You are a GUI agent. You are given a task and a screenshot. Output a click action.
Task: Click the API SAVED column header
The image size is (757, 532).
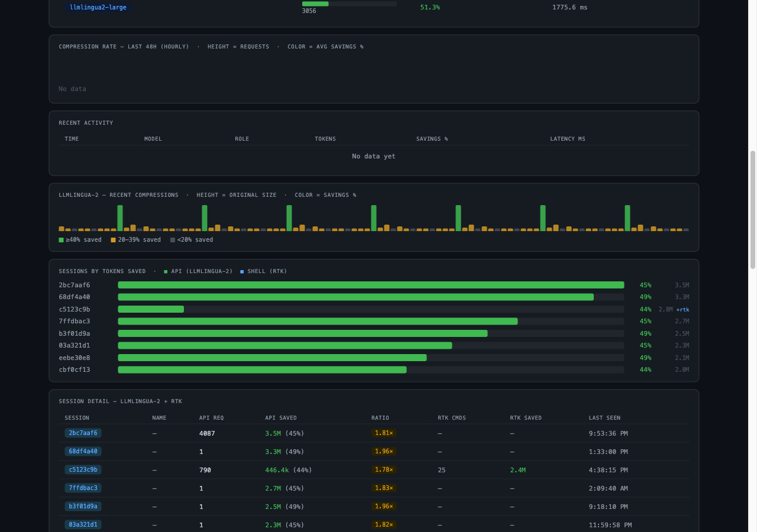pos(281,418)
